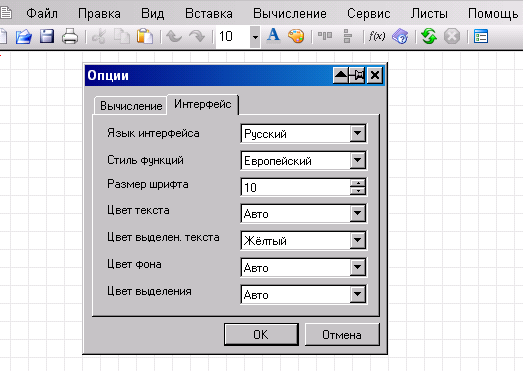Pin the Опции dialog window

[x=358, y=75]
